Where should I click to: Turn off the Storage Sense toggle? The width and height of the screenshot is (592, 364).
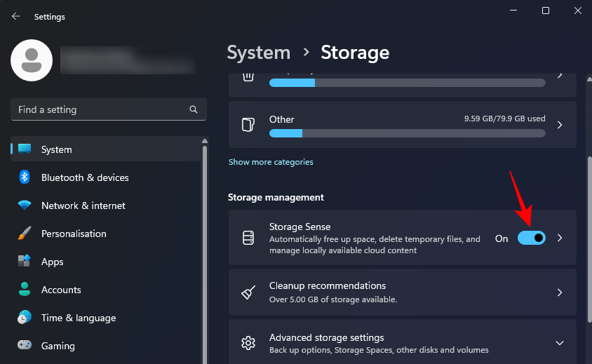tap(531, 238)
